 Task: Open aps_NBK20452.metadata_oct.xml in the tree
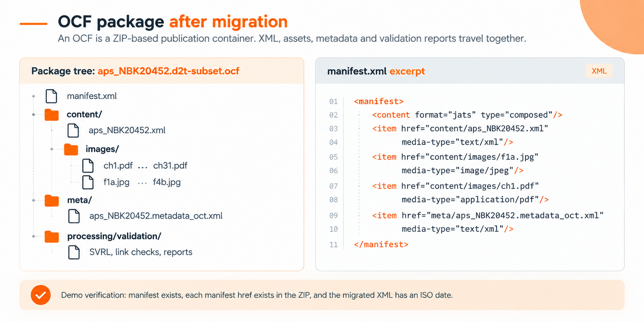click(156, 216)
